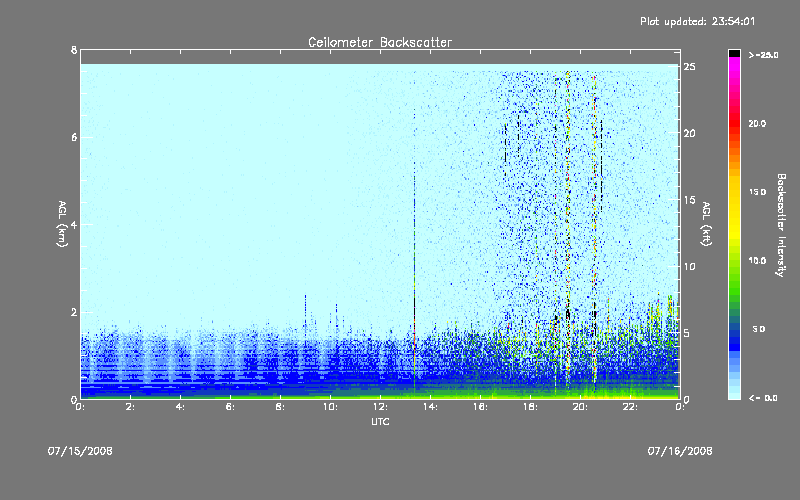The height and width of the screenshot is (500, 800).
Task: Click the "20.0" color bar label
Action: pyautogui.click(x=757, y=123)
